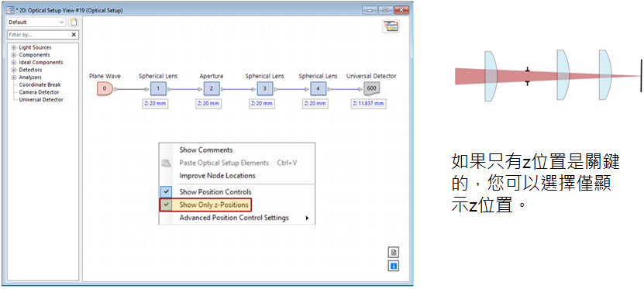Open Advanced Position Control Settings submenu arrow
The height and width of the screenshot is (289, 644).
click(x=307, y=218)
